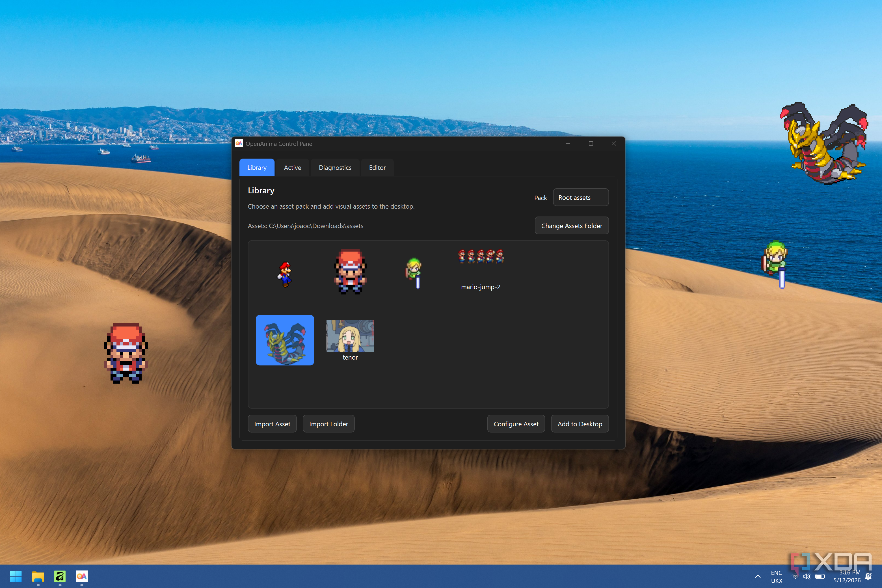Screen dimensions: 882x588
Task: Open the notification bell in taskbar
Action: [868, 577]
